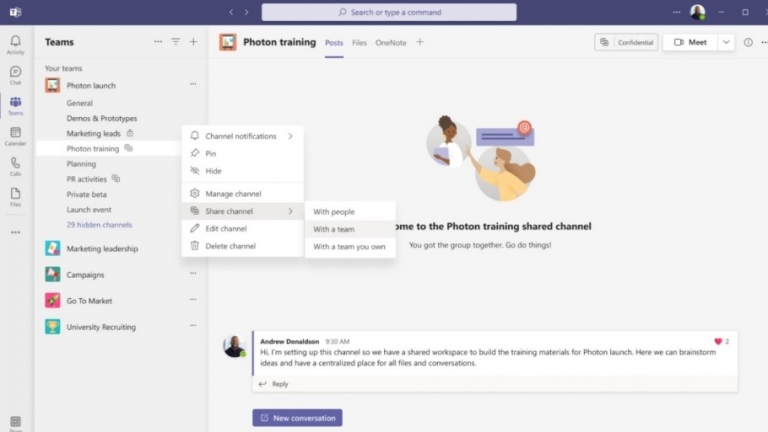Viewport: 768px width, 432px height.
Task: Open the General channel
Action: (79, 103)
